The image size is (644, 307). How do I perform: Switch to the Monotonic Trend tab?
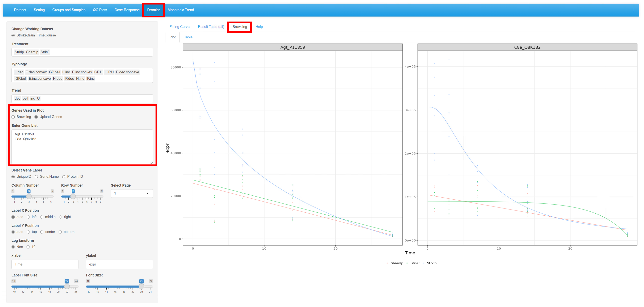[x=181, y=10]
